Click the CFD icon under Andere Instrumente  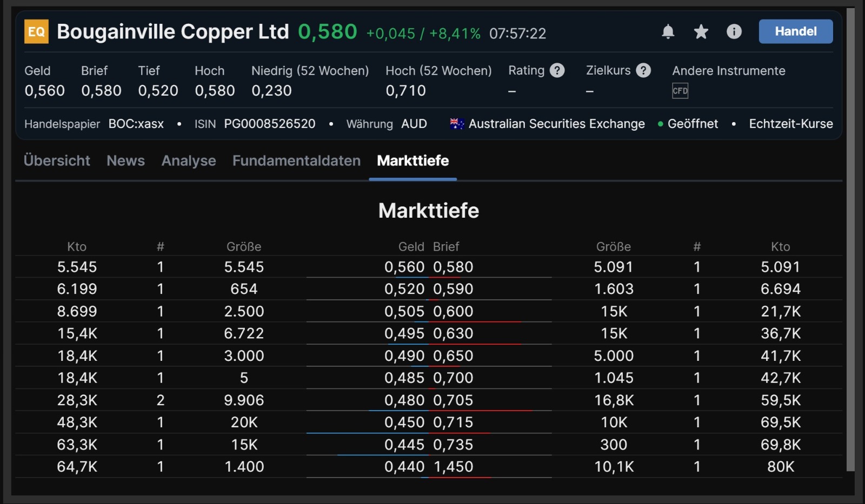click(x=680, y=90)
